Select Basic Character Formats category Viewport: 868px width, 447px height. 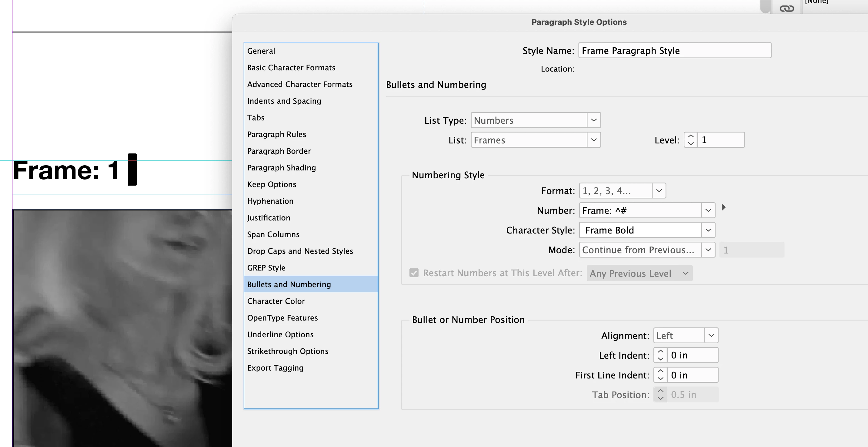coord(291,68)
